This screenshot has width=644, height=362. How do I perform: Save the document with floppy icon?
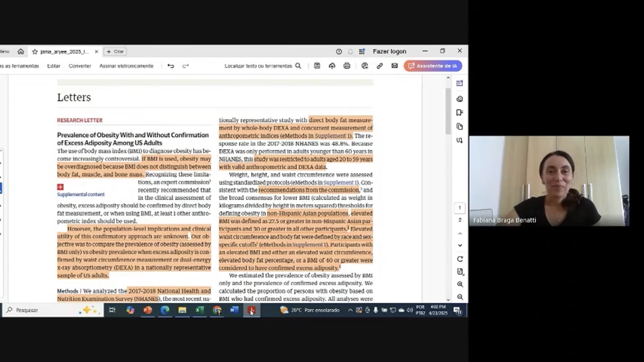point(317,66)
